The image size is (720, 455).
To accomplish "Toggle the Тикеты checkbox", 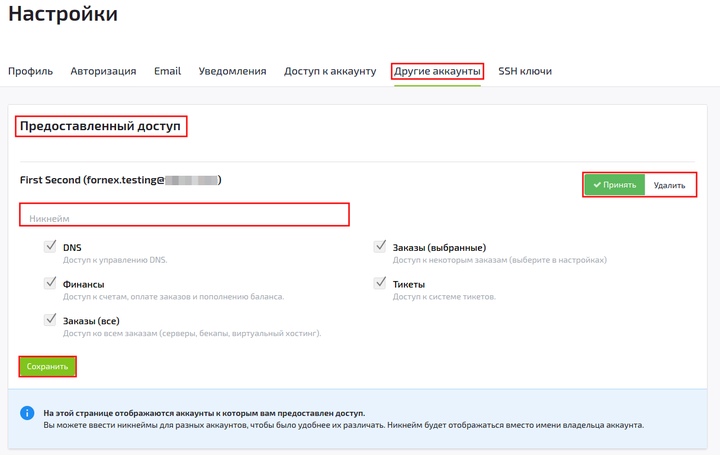I will click(x=380, y=283).
